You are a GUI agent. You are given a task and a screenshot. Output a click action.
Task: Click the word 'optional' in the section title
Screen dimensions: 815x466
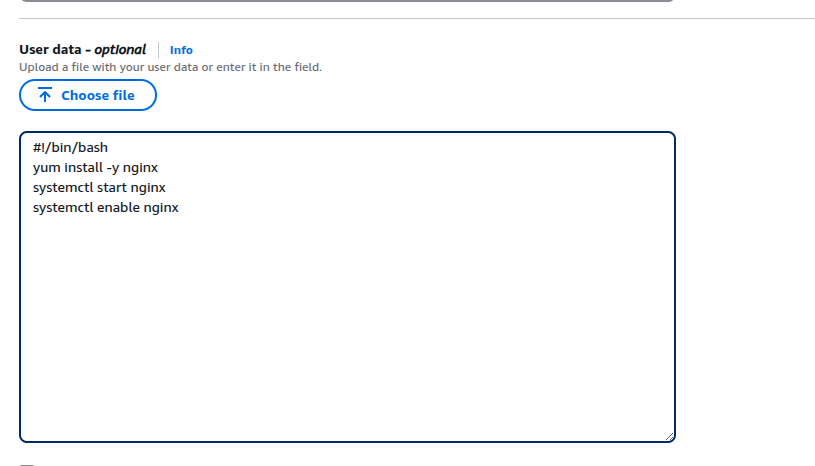tap(120, 50)
